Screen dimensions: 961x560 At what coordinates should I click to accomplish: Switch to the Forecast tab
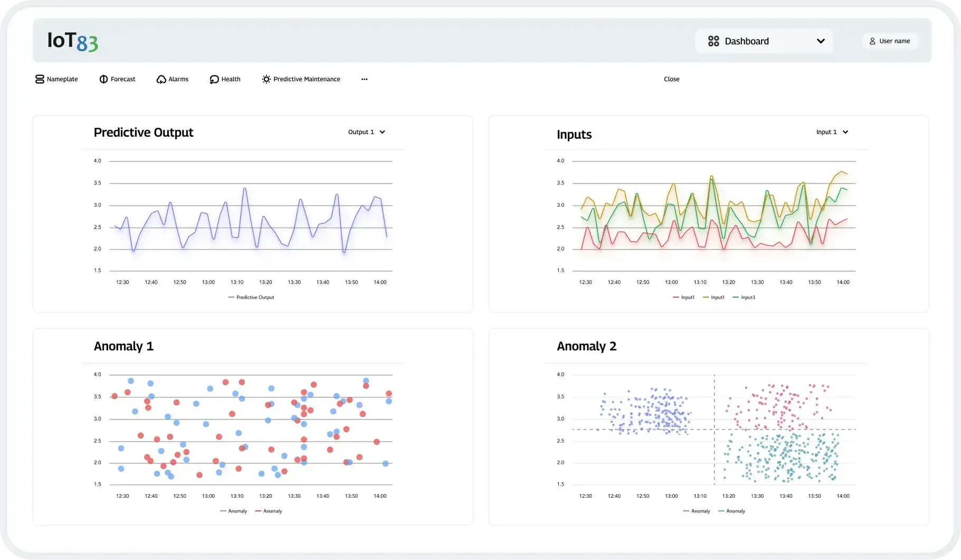pyautogui.click(x=122, y=79)
